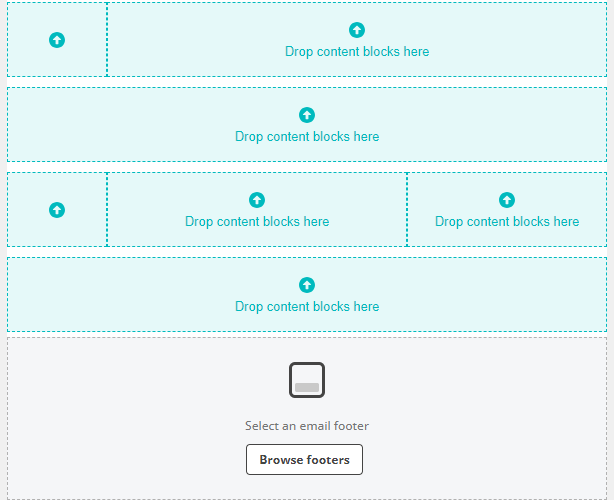Open the Browse footers button
614x500 pixels.
pos(304,459)
